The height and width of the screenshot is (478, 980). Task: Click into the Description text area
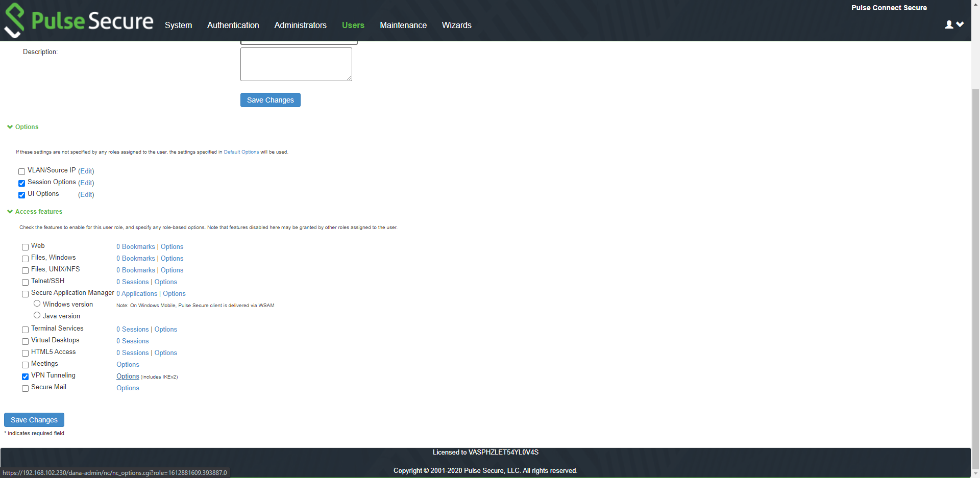click(x=296, y=64)
